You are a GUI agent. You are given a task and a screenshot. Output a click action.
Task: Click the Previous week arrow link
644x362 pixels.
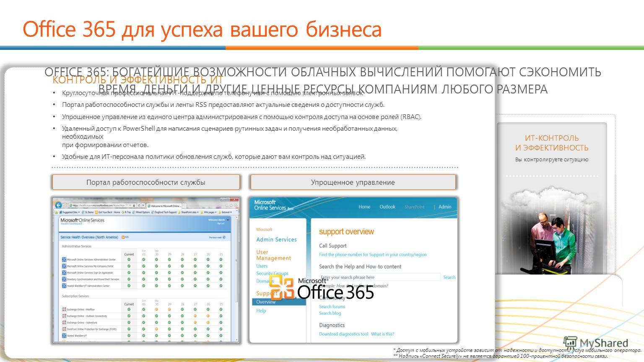pos(218,238)
